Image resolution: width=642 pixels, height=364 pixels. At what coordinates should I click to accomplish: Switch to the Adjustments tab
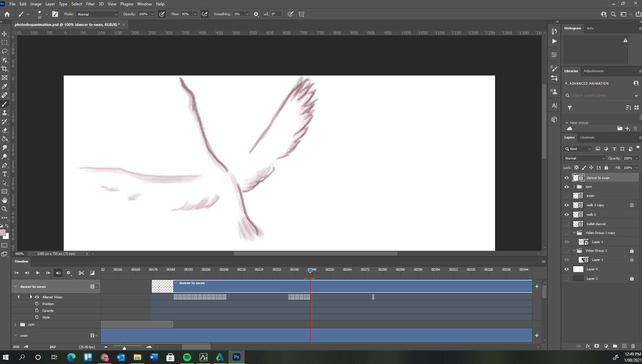593,71
